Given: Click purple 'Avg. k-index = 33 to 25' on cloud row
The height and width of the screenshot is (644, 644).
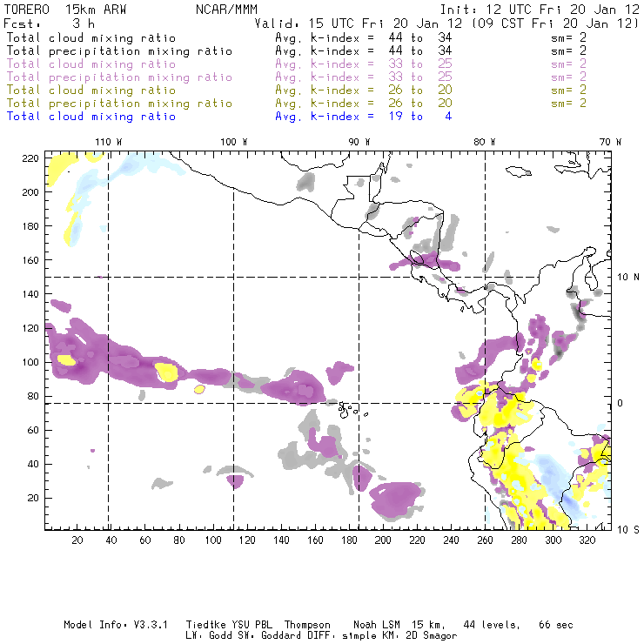Looking at the screenshot, I should [364, 64].
